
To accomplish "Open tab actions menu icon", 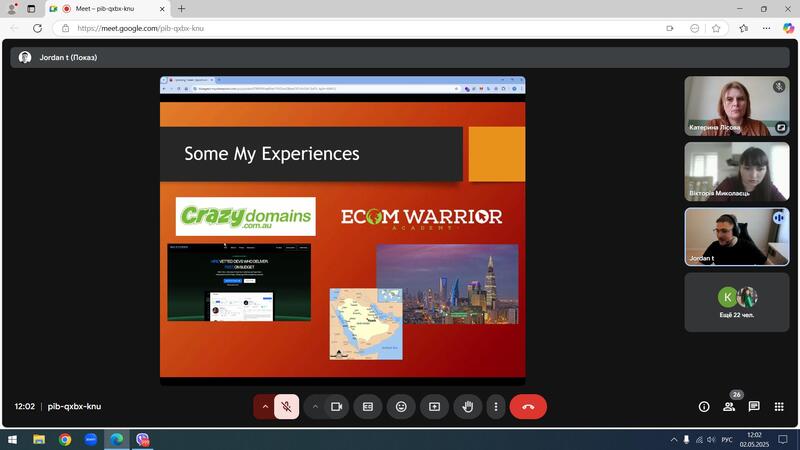I will (x=31, y=9).
